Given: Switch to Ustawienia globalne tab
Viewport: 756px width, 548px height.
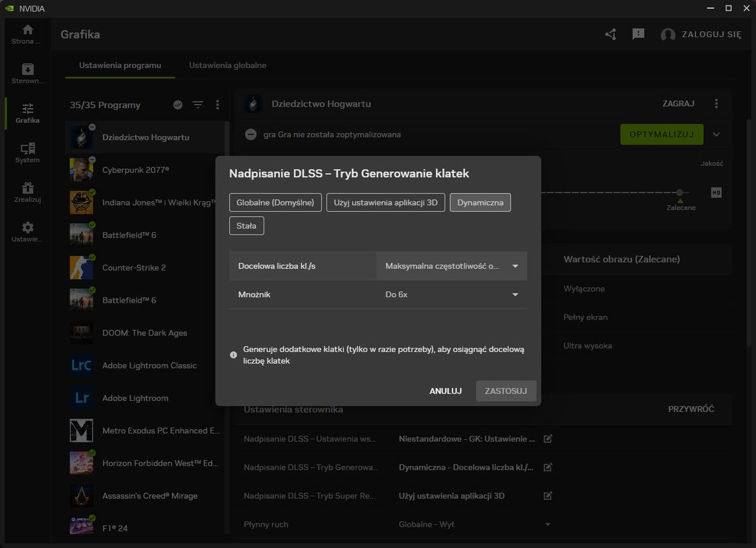Looking at the screenshot, I should pyautogui.click(x=227, y=66).
